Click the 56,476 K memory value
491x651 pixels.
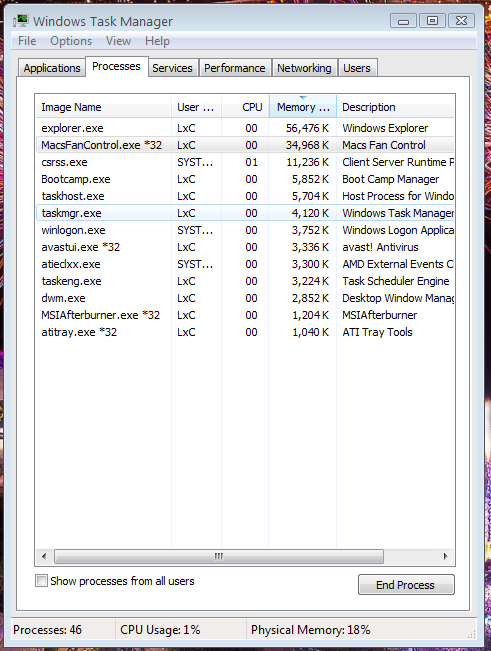click(x=307, y=128)
